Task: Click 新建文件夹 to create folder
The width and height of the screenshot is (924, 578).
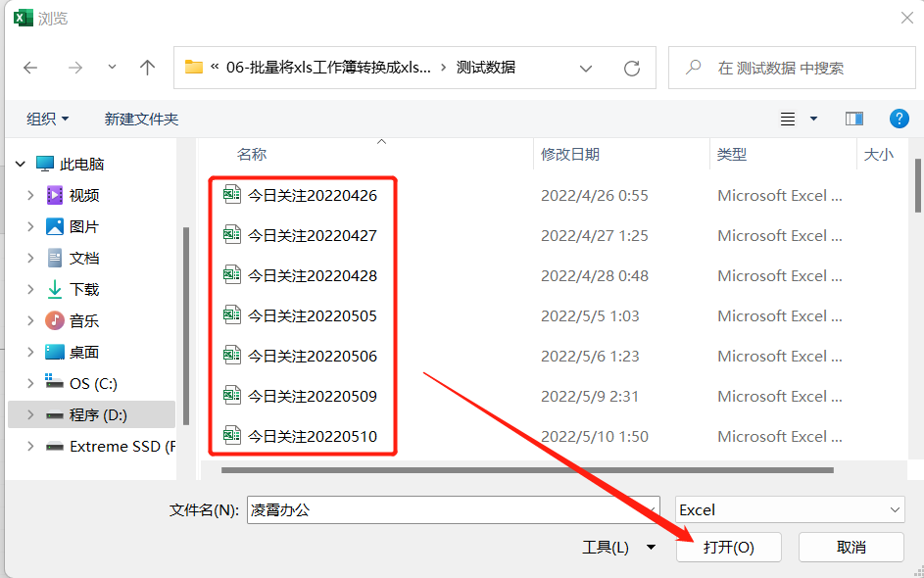Action: pyautogui.click(x=141, y=119)
